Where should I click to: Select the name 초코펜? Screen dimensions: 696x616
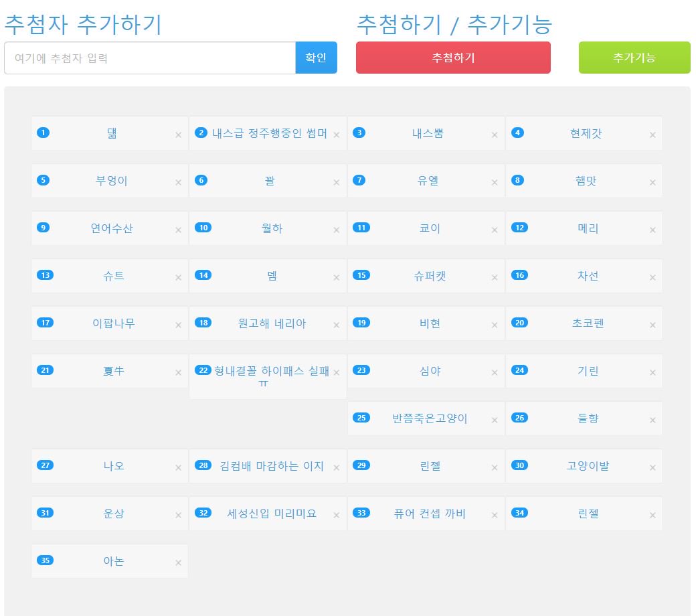[x=588, y=323]
